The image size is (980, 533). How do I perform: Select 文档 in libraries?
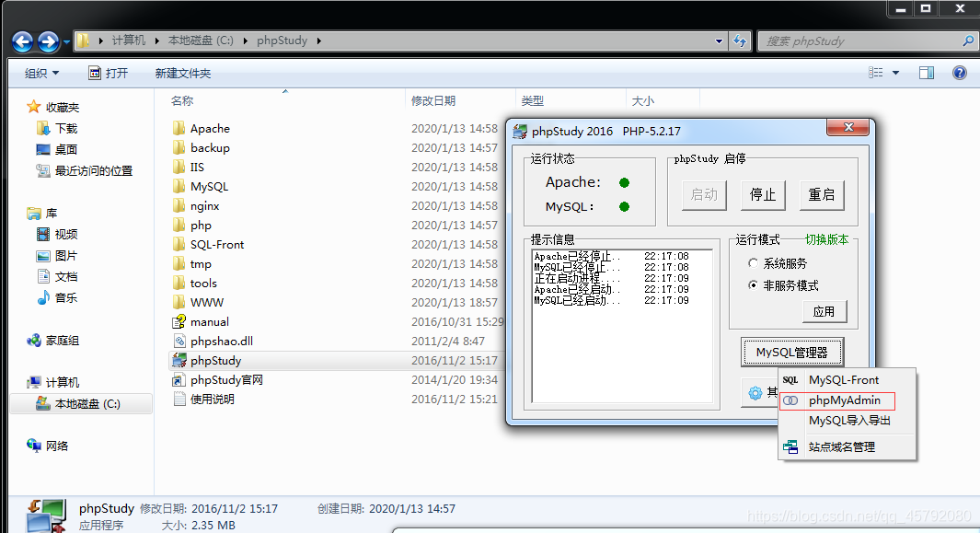(65, 276)
